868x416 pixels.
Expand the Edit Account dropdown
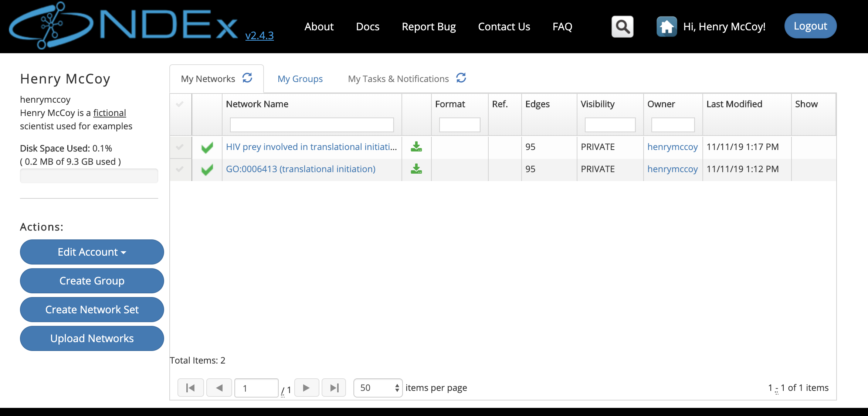92,252
